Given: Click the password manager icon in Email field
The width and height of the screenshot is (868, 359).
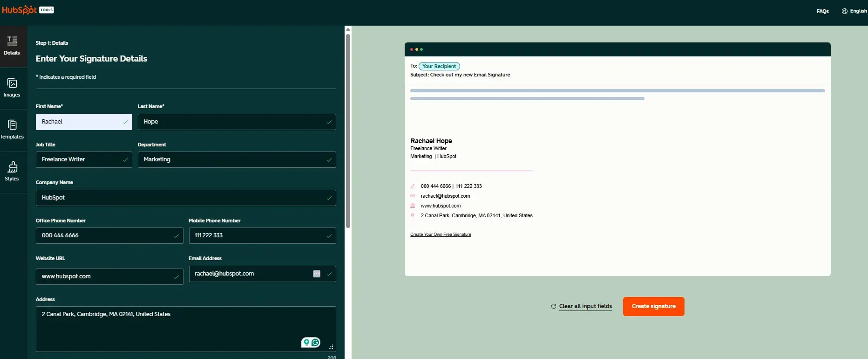Looking at the screenshot, I should coord(317,274).
